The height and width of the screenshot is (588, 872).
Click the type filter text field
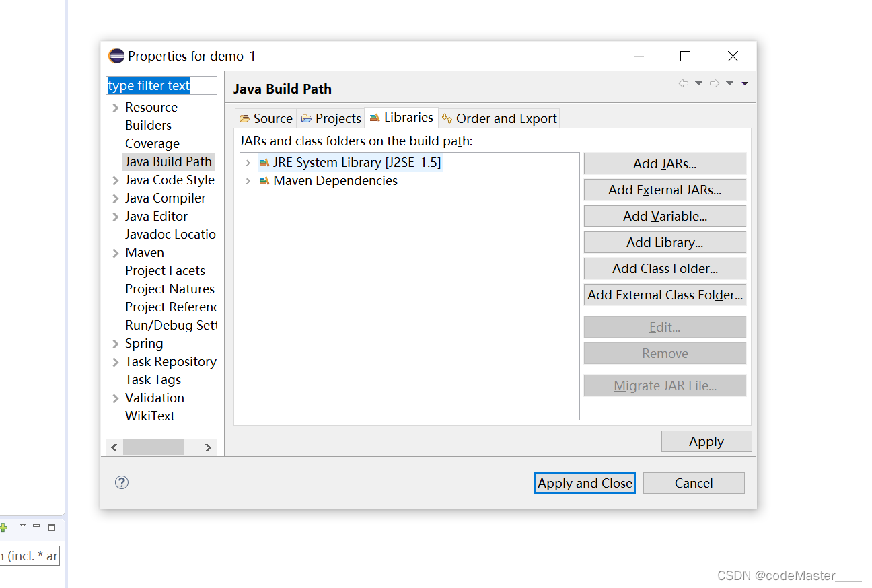click(x=161, y=85)
